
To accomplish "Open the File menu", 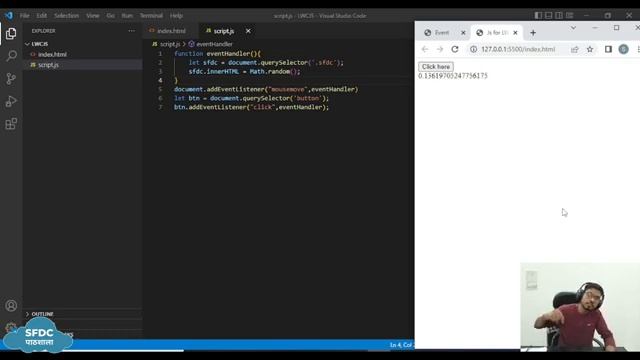I will click(x=24, y=16).
